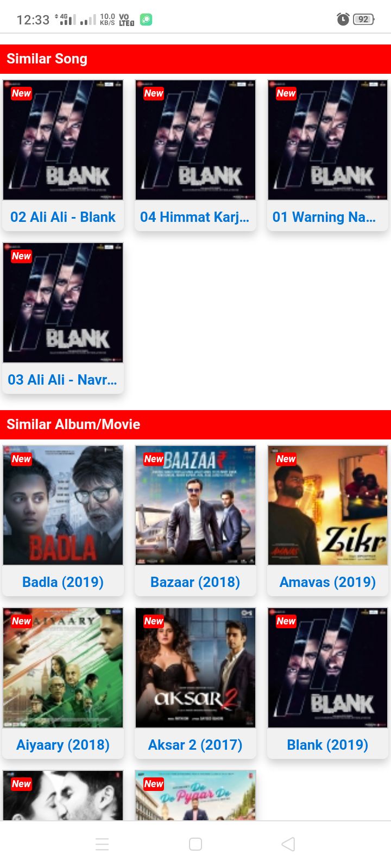Tap the Android back triangle icon
This screenshot has width=391, height=868.
point(288,844)
